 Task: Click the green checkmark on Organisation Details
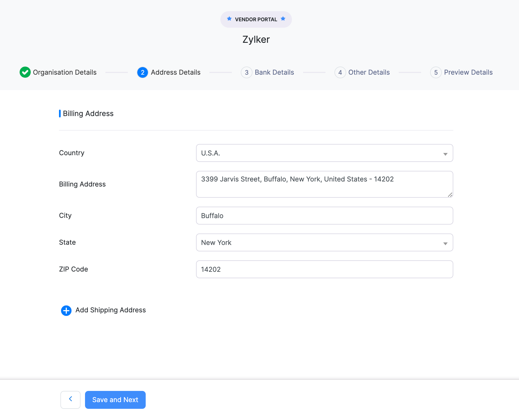25,72
